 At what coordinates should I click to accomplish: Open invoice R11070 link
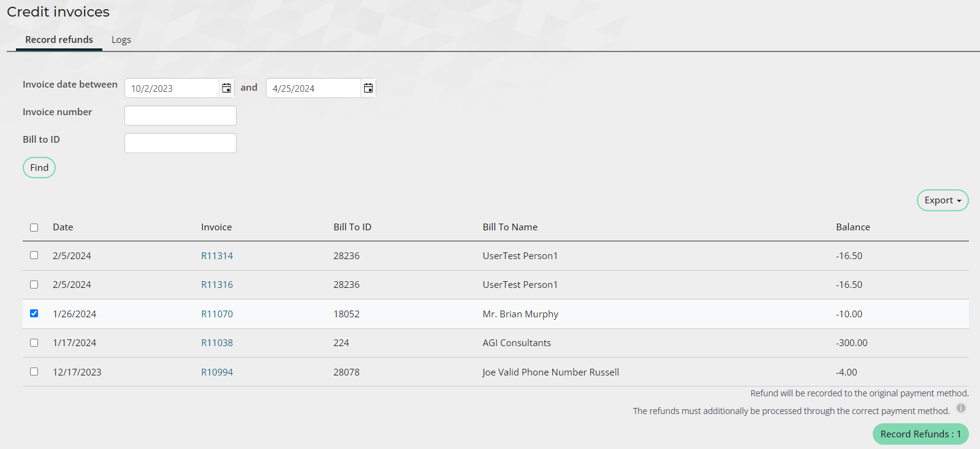(217, 314)
